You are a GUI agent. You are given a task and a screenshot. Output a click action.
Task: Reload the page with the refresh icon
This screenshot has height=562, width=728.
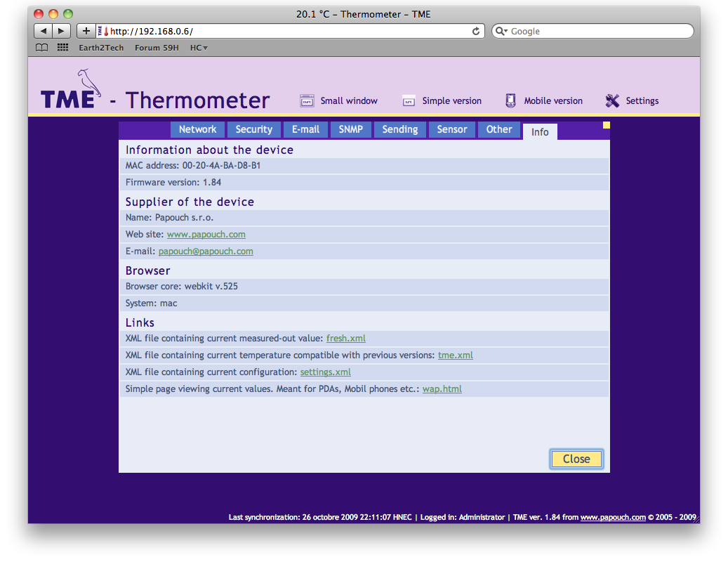(x=476, y=31)
